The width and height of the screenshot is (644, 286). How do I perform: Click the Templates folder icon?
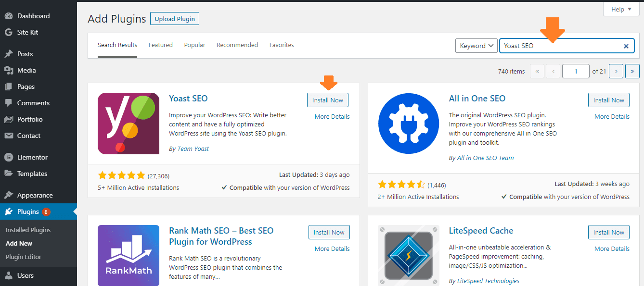pos(8,174)
